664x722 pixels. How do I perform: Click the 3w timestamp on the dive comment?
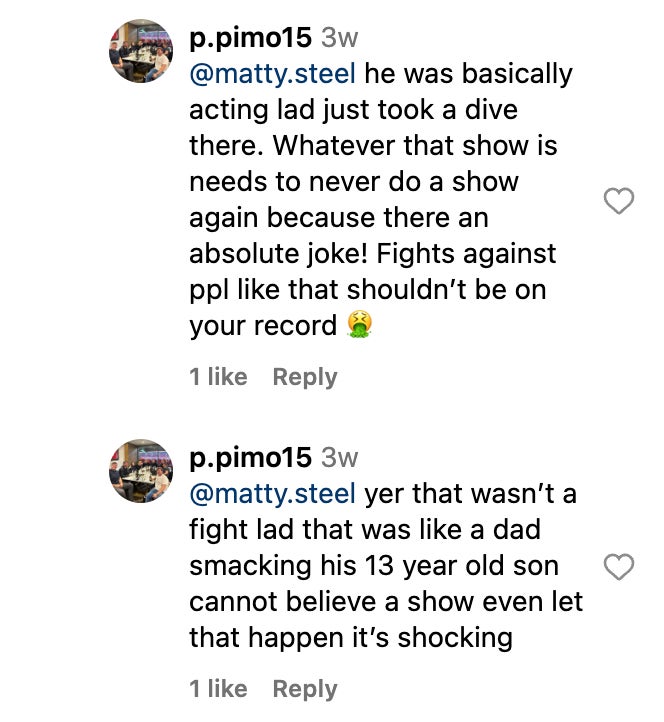point(339,38)
